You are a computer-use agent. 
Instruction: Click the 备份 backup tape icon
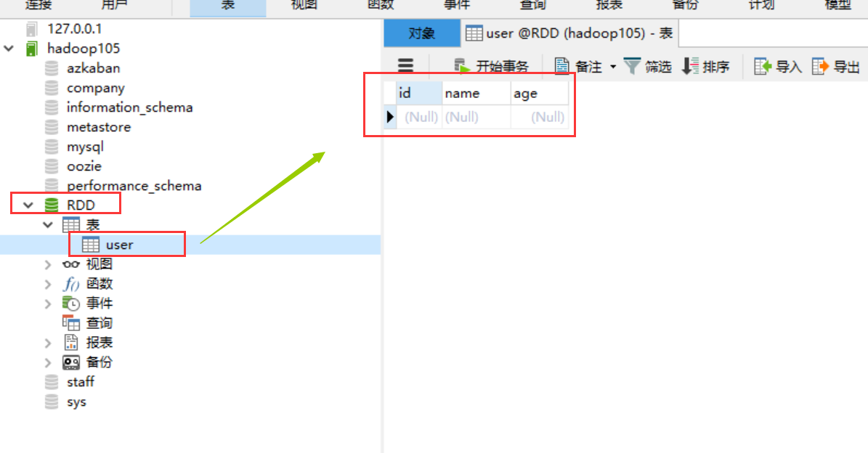pyautogui.click(x=71, y=363)
